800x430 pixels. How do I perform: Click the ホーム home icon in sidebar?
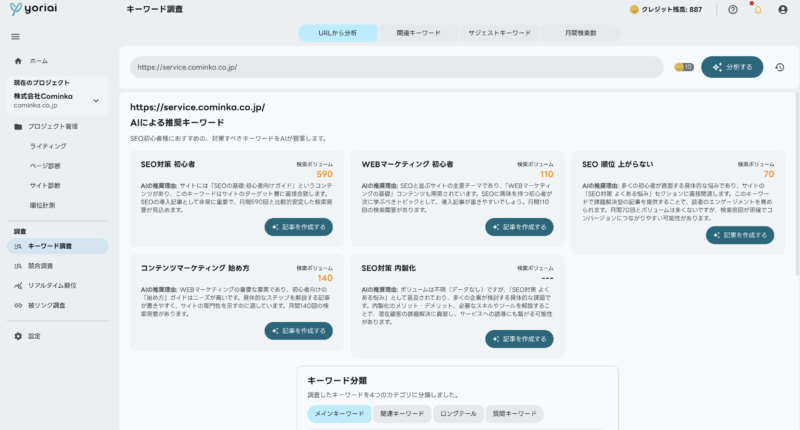tap(17, 61)
